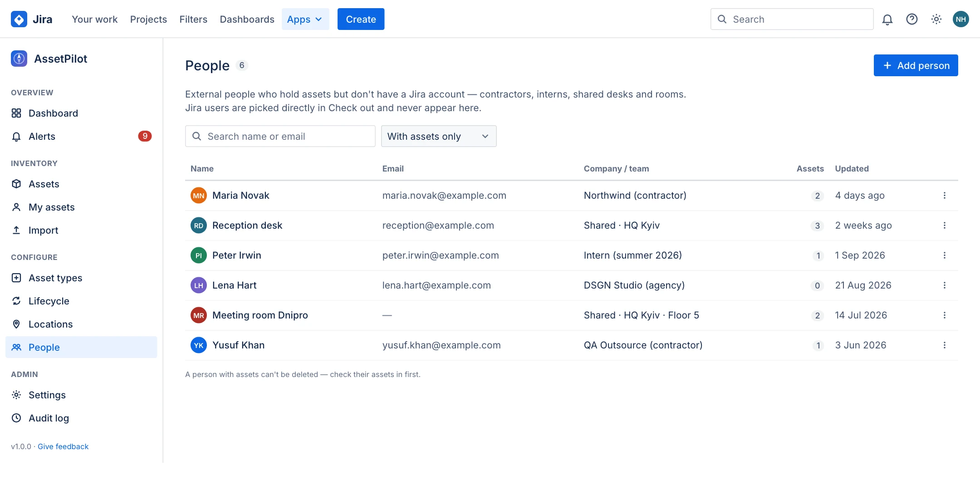Open the Projects menu
Screen dimensions: 980x490
148,19
